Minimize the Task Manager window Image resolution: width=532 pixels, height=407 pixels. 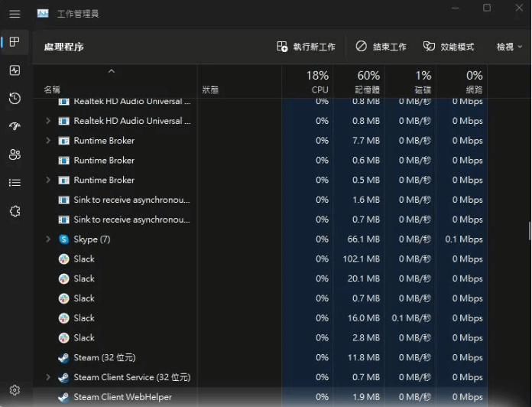click(x=456, y=8)
